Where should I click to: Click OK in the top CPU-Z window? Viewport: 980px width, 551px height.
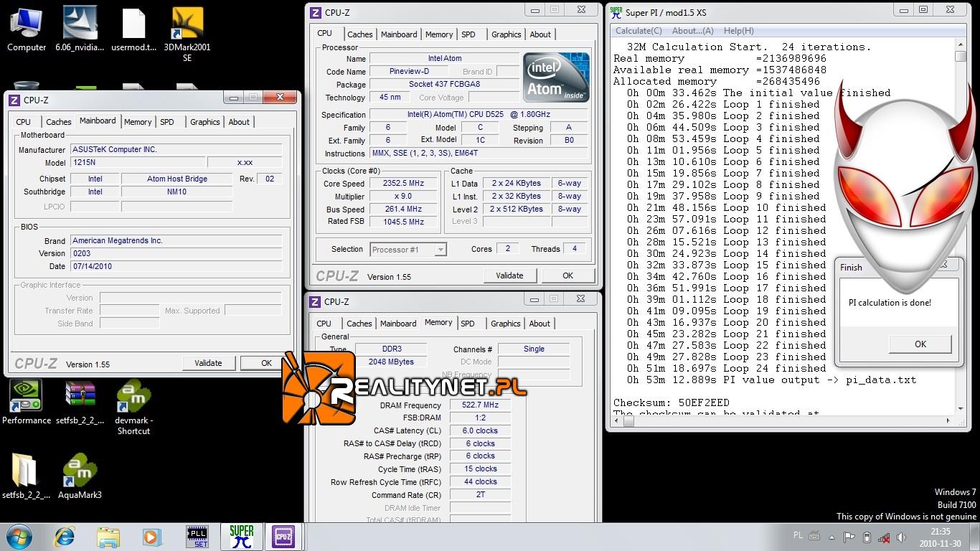(567, 275)
